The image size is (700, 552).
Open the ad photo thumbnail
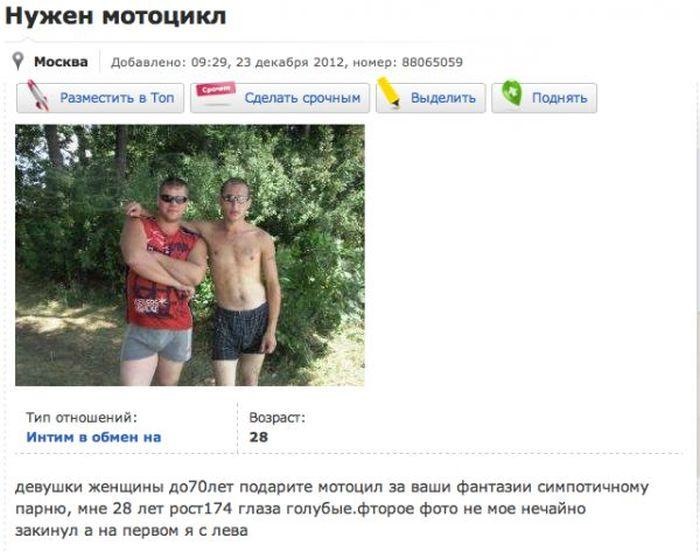pos(190,255)
